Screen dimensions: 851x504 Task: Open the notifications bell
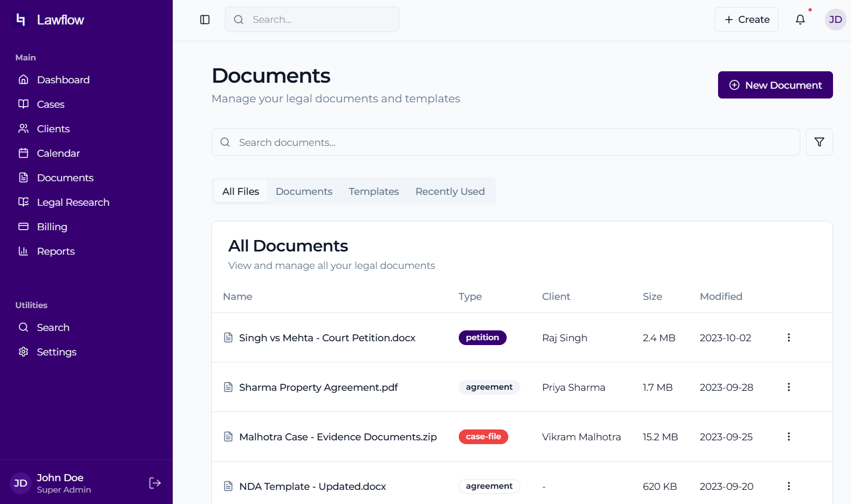tap(800, 20)
